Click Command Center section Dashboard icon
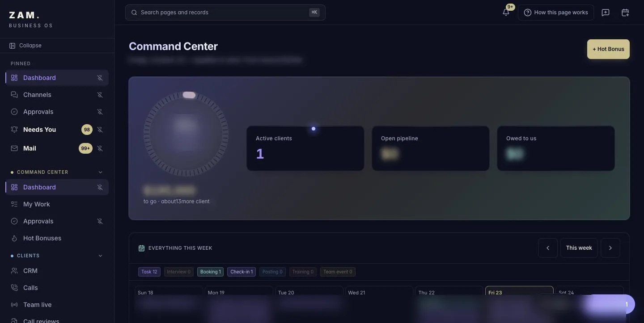644x323 pixels. coord(14,187)
